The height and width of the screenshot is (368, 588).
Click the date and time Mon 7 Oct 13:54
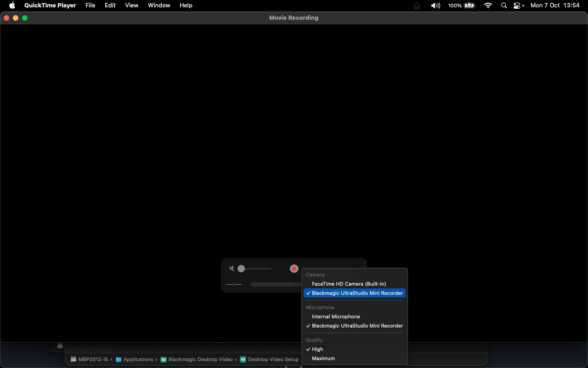click(x=555, y=6)
